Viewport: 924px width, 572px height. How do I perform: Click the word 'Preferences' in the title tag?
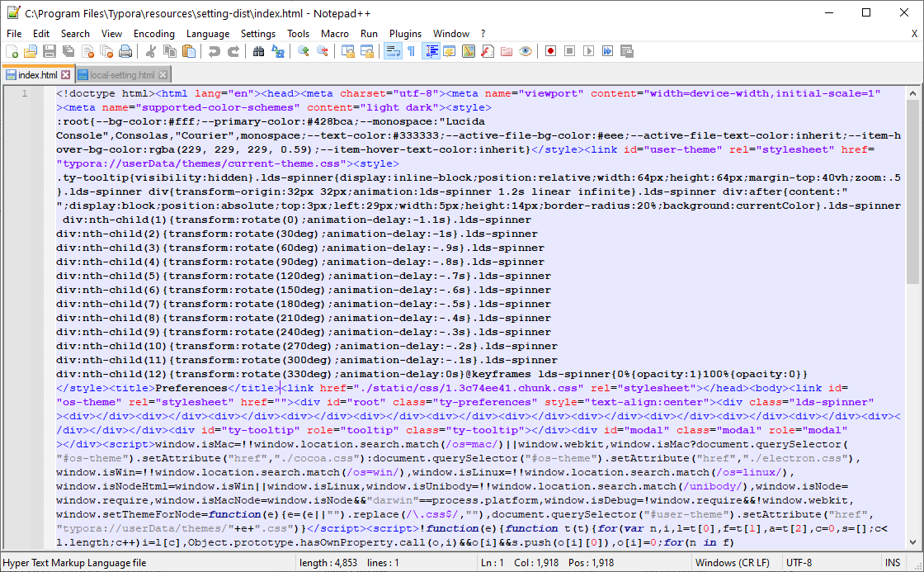click(x=191, y=388)
